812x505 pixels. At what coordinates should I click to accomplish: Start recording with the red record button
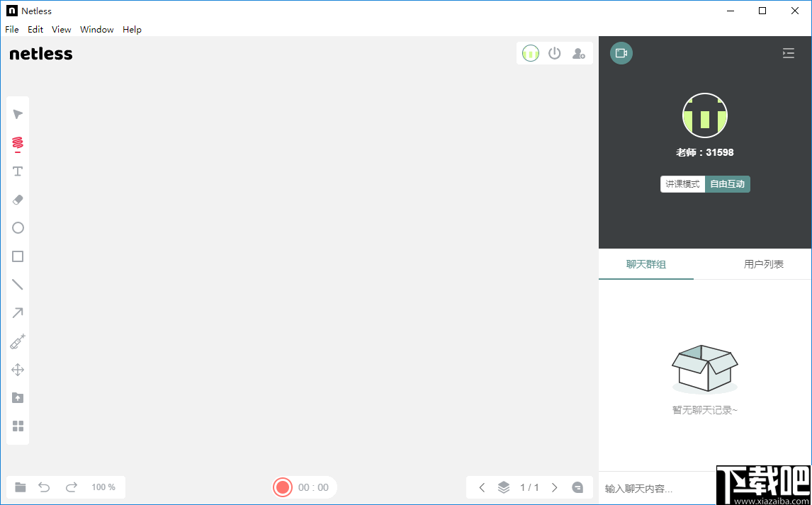tap(282, 487)
